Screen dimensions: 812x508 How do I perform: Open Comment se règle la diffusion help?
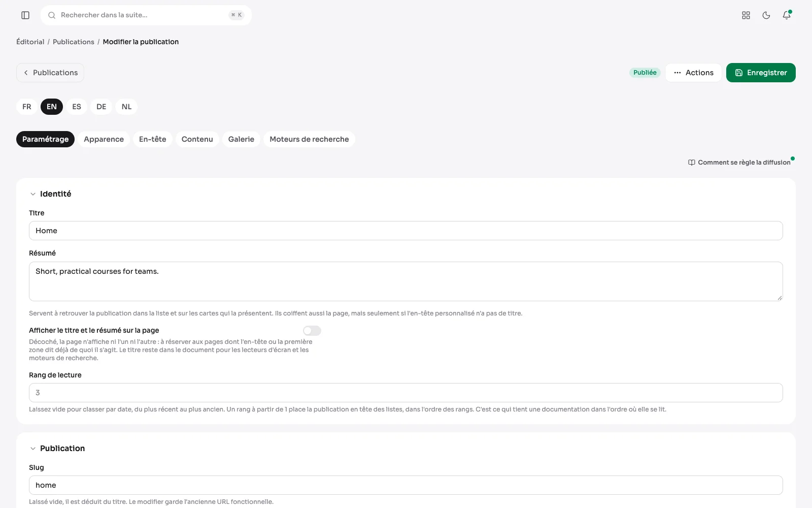tap(739, 163)
